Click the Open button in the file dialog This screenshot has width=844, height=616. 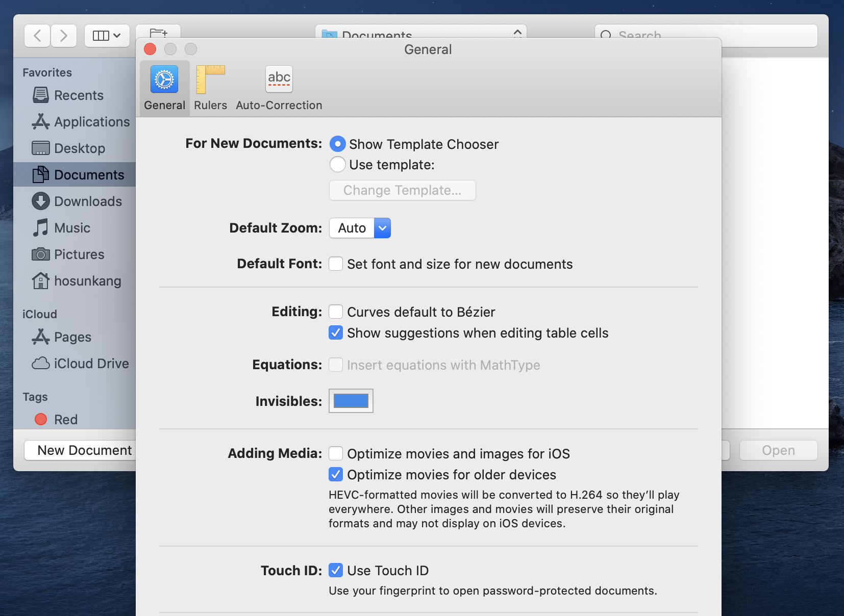pos(778,450)
